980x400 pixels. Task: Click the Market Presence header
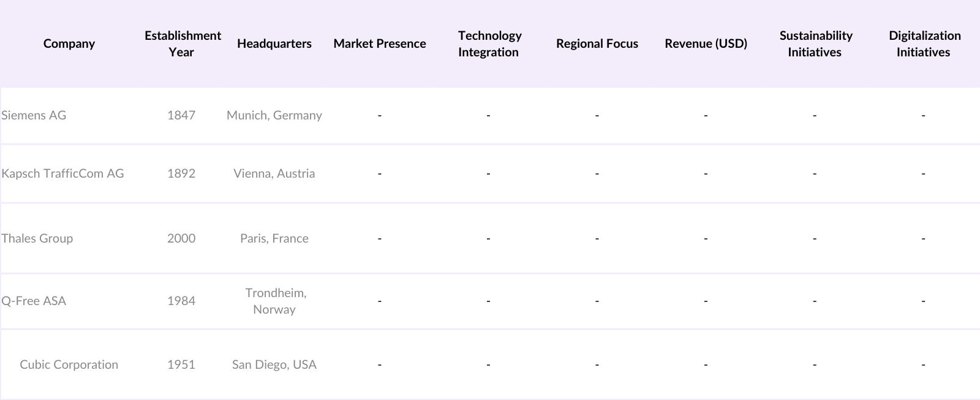pos(379,43)
